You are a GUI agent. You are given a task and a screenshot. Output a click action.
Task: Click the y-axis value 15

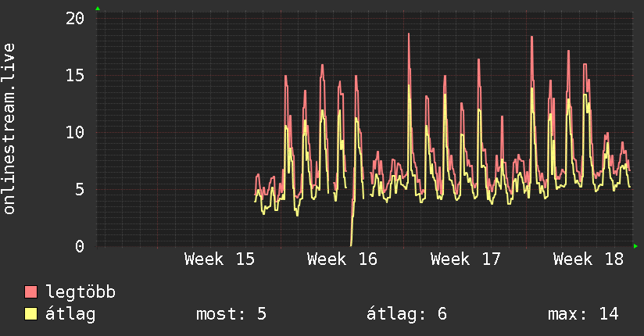pyautogui.click(x=75, y=75)
